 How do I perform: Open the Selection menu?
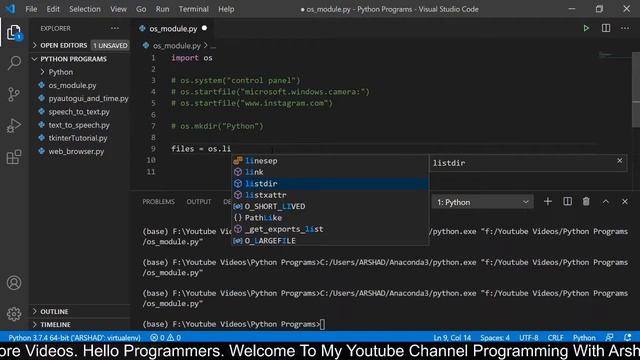(84, 9)
